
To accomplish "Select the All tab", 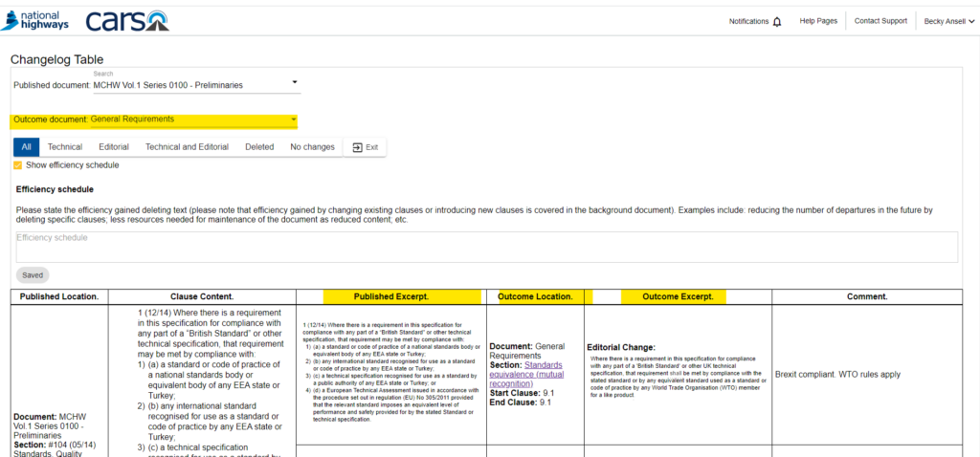I will point(26,147).
